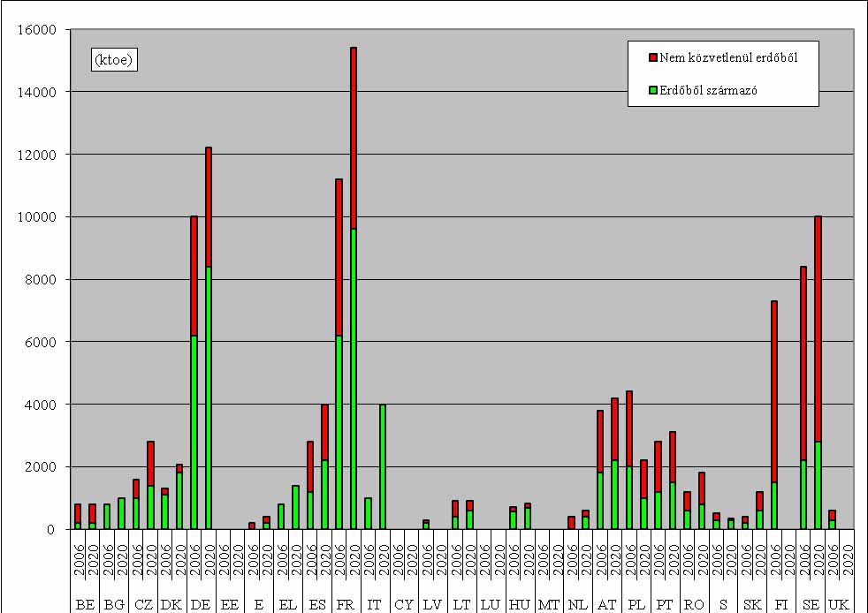Click the FR country label on the axis
Screen dimensions: 868x613
(346, 604)
